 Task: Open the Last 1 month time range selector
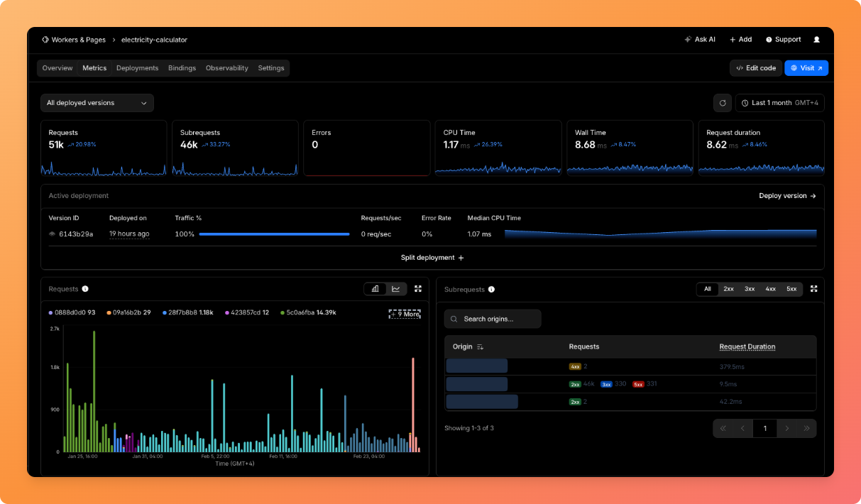pyautogui.click(x=779, y=103)
